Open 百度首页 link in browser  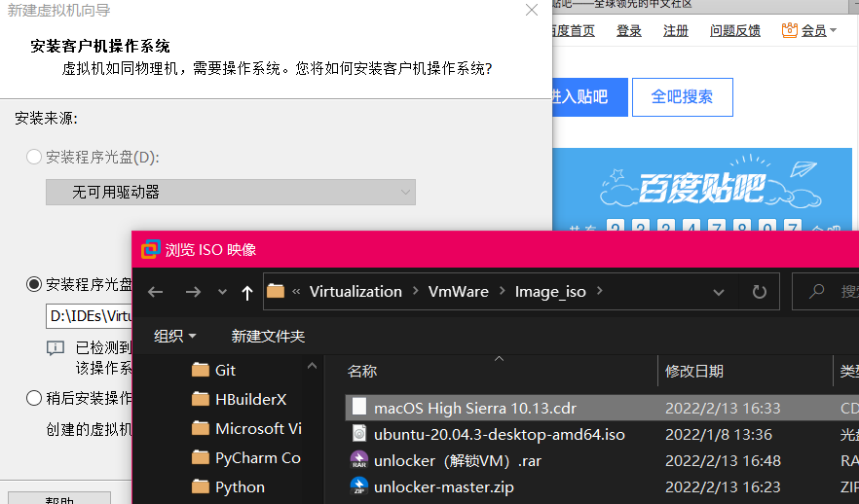point(574,30)
